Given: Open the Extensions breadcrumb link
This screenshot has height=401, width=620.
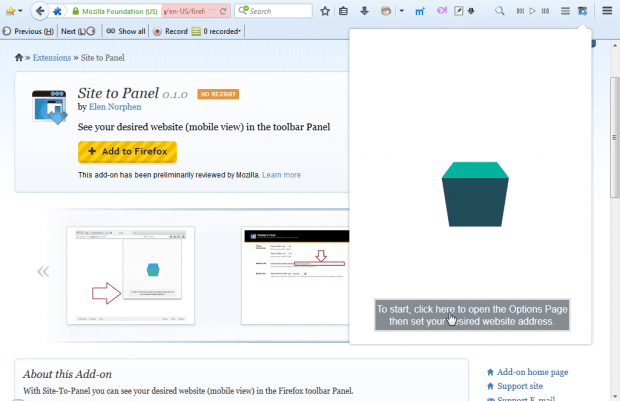Looking at the screenshot, I should click(x=52, y=58).
